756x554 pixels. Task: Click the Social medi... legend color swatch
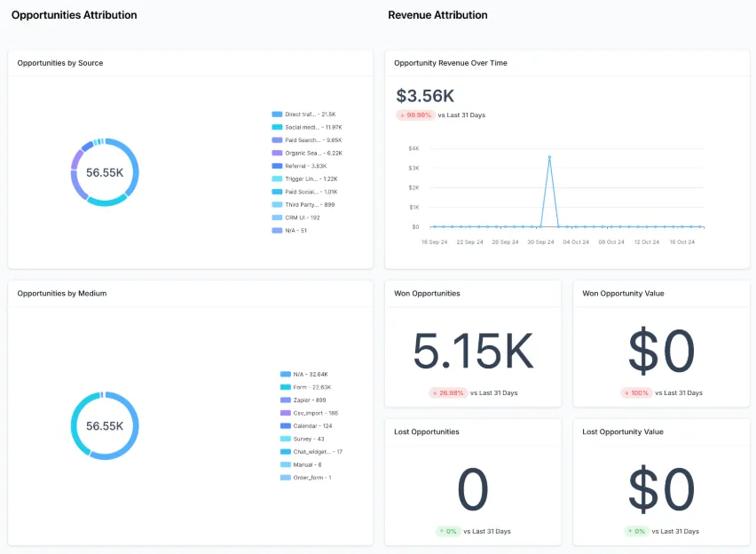click(x=277, y=127)
